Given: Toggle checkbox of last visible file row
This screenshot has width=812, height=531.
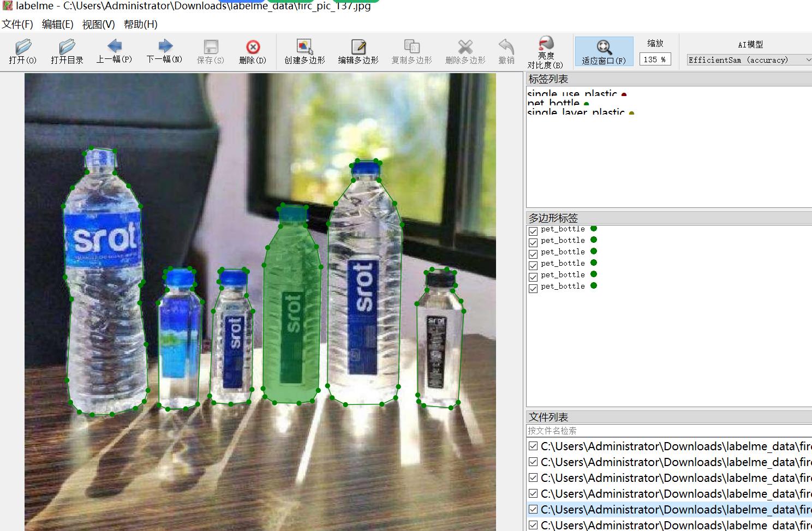Looking at the screenshot, I should [x=533, y=525].
